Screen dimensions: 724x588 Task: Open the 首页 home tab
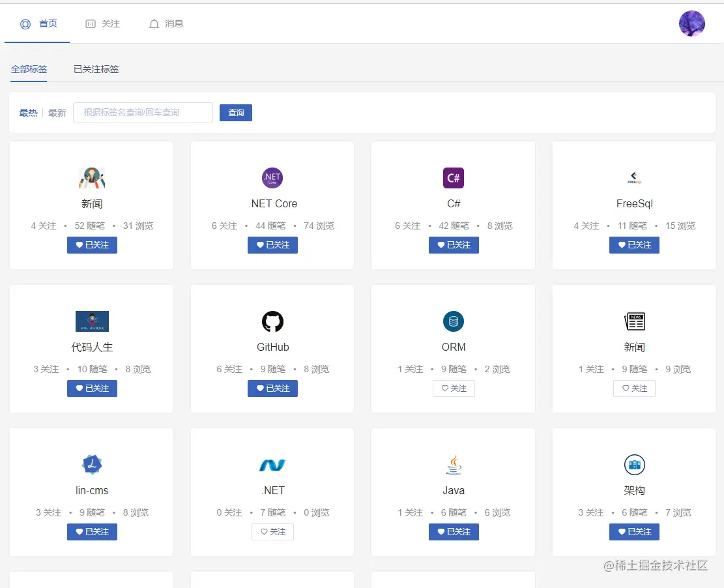[x=38, y=24]
